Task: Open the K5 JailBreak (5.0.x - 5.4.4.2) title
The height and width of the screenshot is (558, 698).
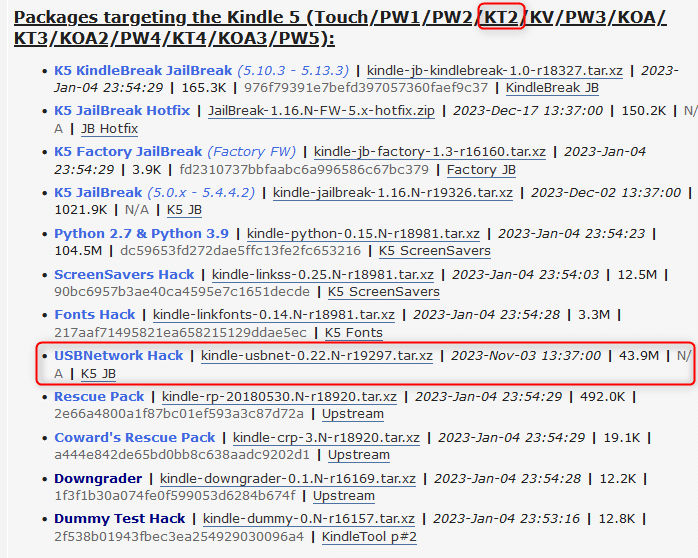Action: click(x=154, y=193)
